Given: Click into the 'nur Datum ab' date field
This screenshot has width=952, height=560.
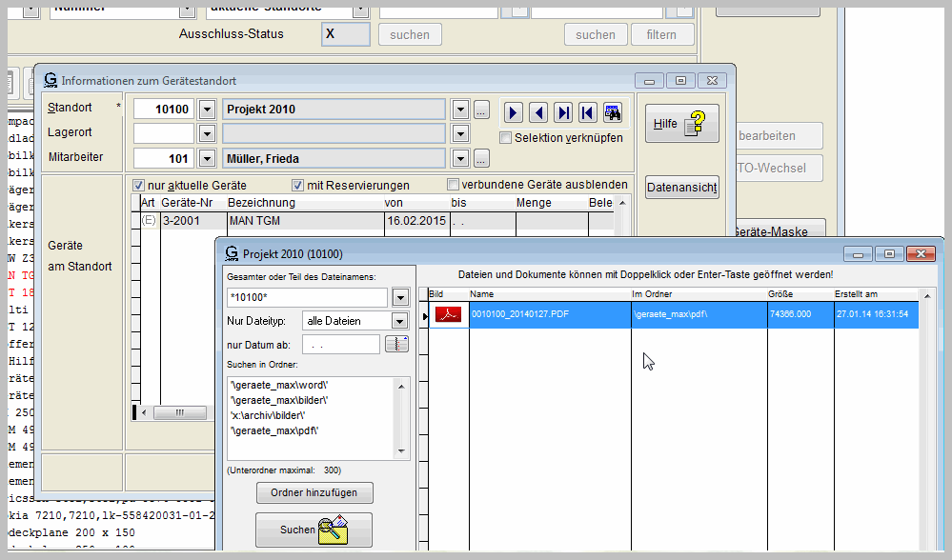Looking at the screenshot, I should (340, 345).
